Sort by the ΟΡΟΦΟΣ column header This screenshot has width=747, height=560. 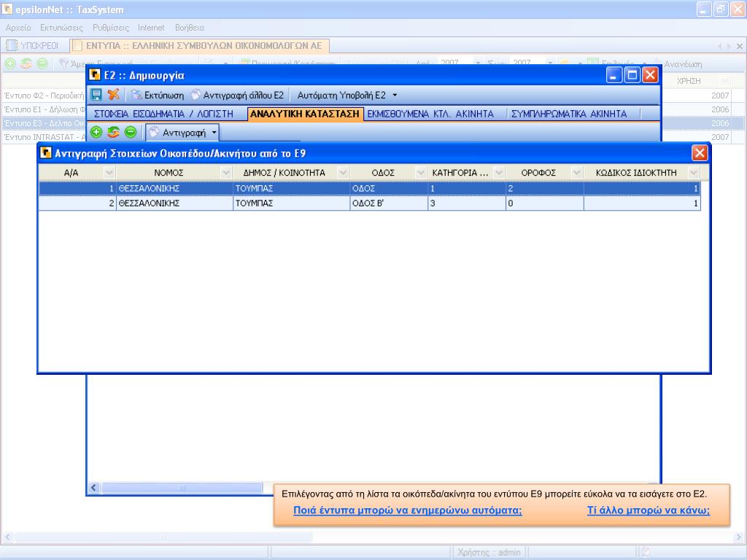[x=538, y=172]
